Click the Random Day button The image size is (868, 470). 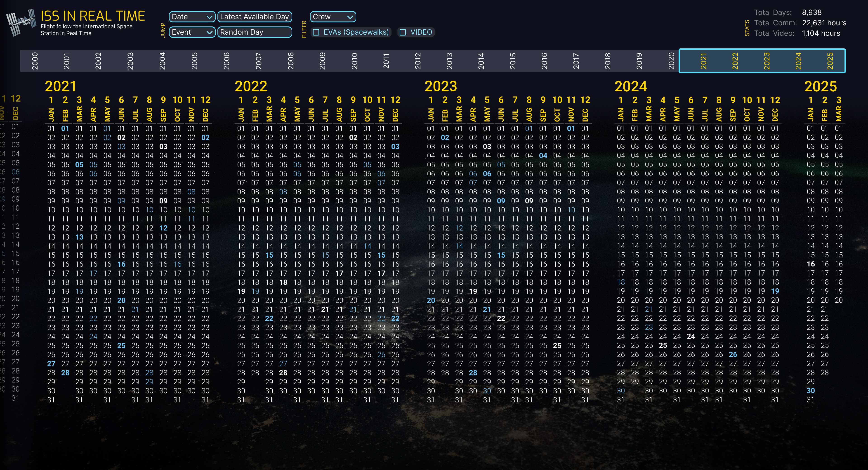point(254,32)
